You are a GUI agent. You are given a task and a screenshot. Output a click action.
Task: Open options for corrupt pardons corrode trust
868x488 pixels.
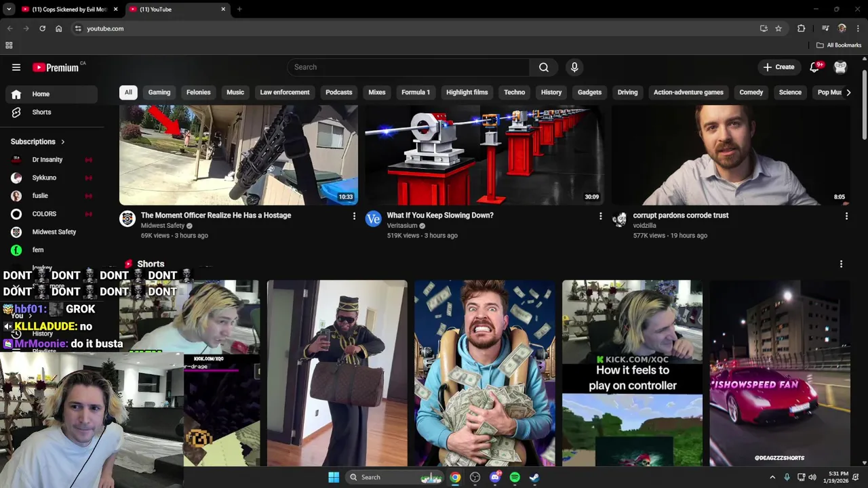click(846, 216)
